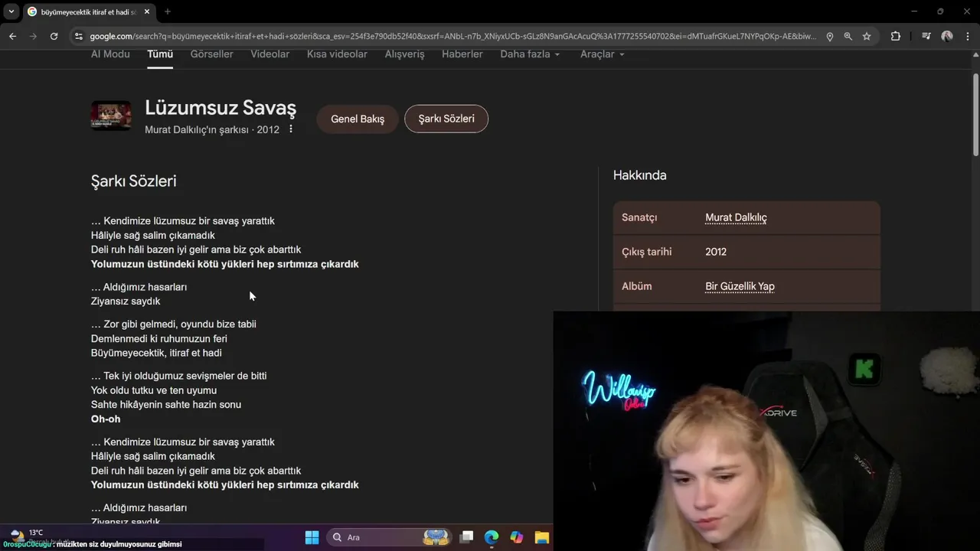Viewport: 980px width, 551px height.
Task: Click the Şarkı Sözleri button
Action: (446, 119)
